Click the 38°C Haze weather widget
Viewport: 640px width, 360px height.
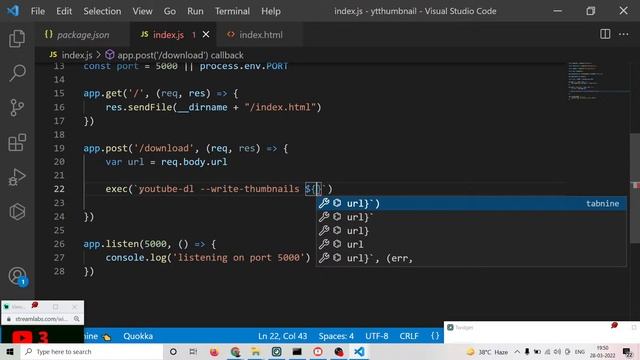point(487,352)
